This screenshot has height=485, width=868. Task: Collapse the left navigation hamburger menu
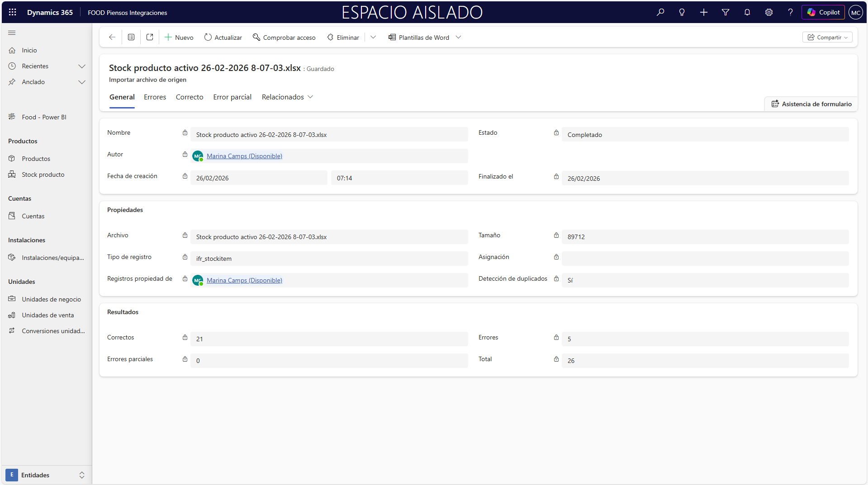click(x=12, y=33)
